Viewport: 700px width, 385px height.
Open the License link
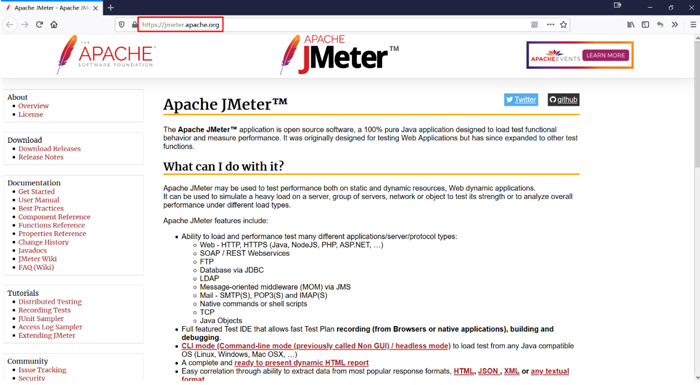point(31,114)
